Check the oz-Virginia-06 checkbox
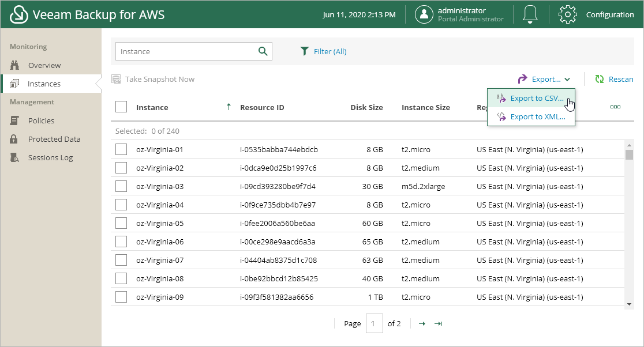This screenshot has width=644, height=347. pos(121,242)
